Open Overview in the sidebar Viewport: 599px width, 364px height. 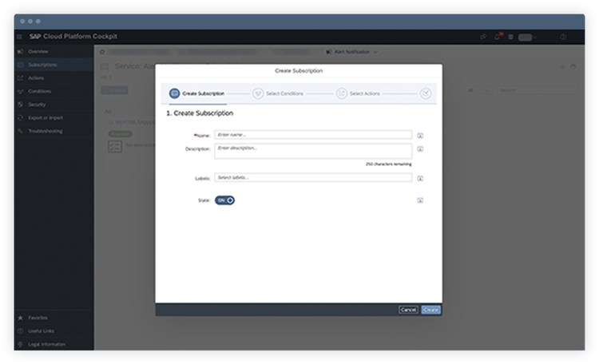click(x=54, y=52)
